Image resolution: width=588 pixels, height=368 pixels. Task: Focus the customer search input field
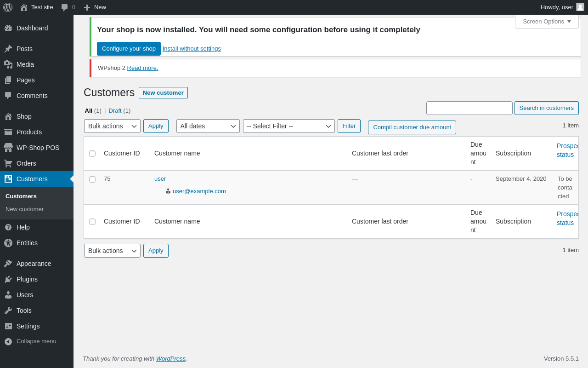(x=469, y=108)
